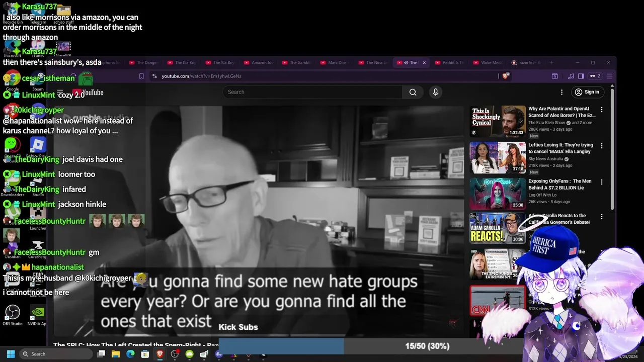The height and width of the screenshot is (362, 644).
Task: Switch to the 'Amazon' browser tab
Action: (259, 63)
